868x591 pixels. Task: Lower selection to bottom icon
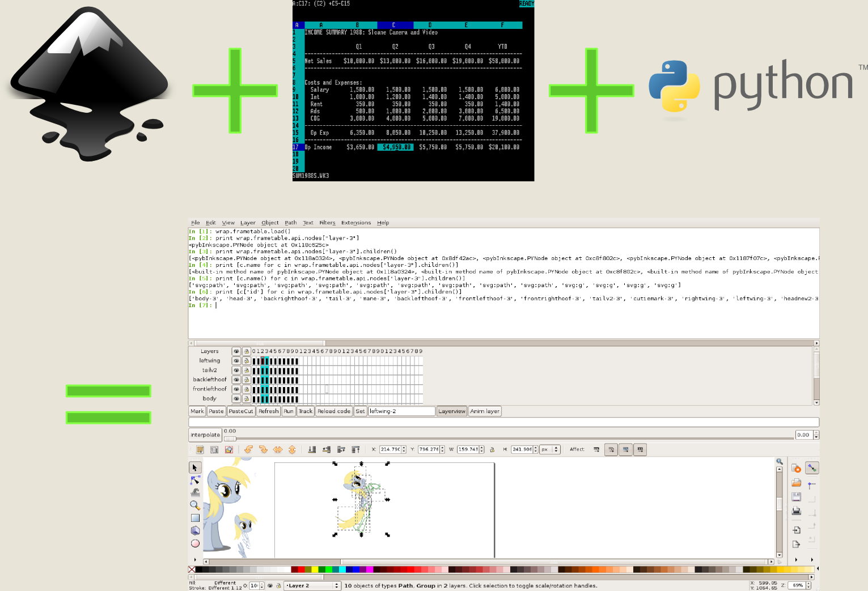click(312, 449)
